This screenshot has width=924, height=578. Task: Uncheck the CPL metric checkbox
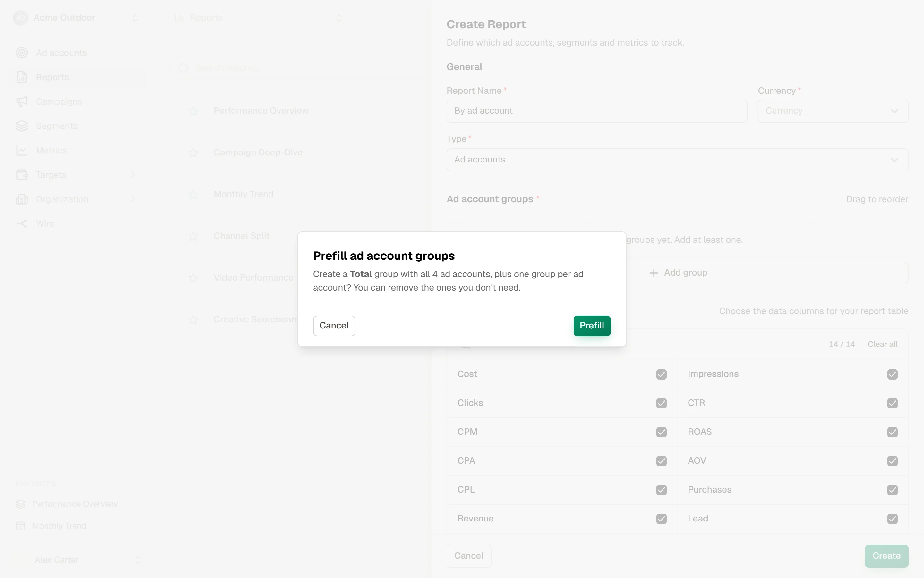coord(661,490)
